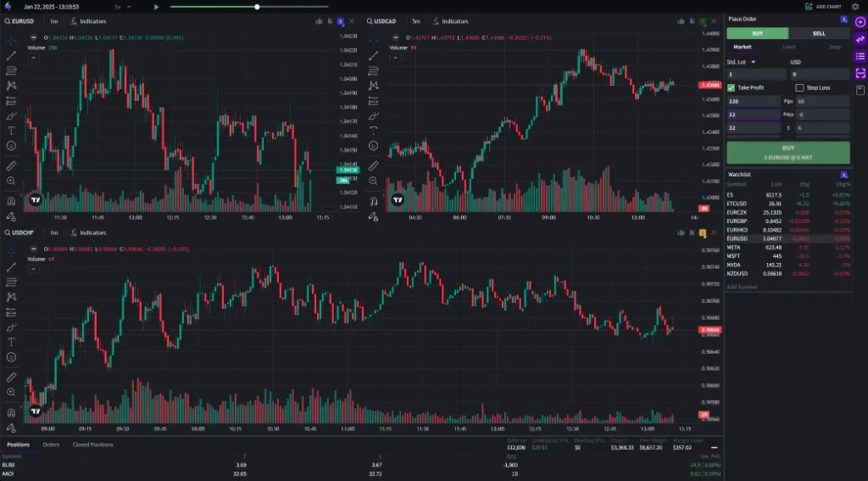Click the scan frame sidebar icon

pos(860,73)
